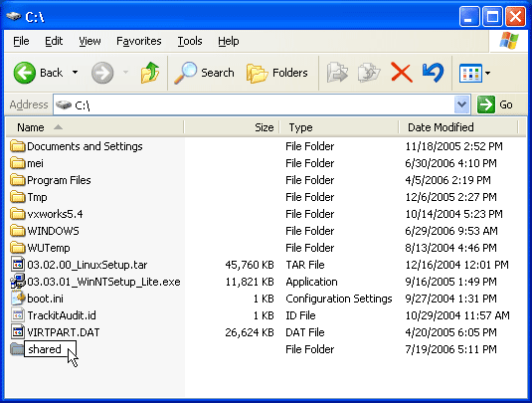532x403 pixels.
Task: Click the Up one level folder icon
Action: [x=150, y=73]
